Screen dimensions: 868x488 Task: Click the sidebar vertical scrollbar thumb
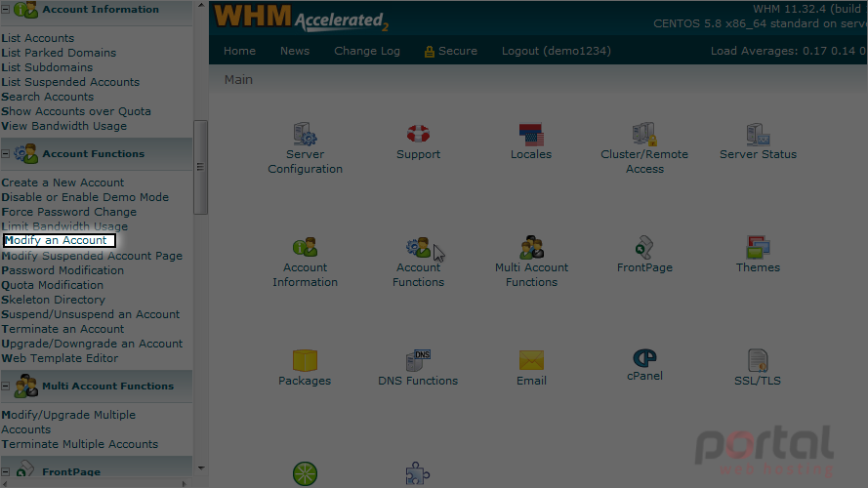pyautogui.click(x=200, y=167)
